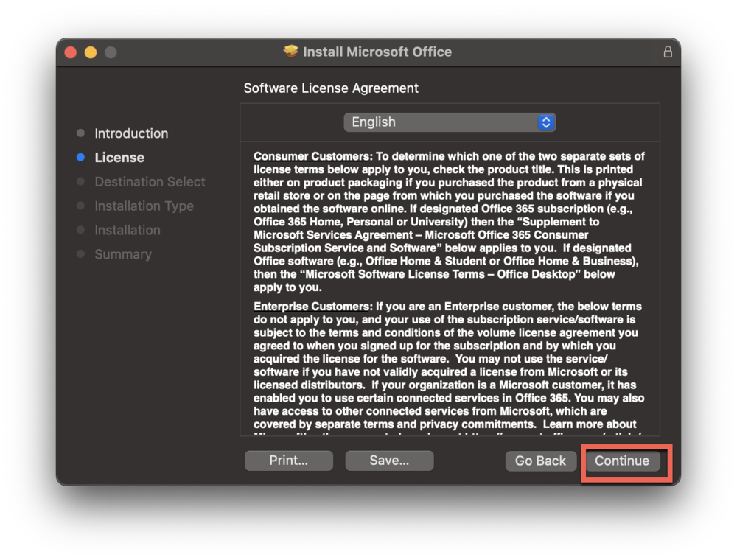
Task: Select the Summary step in sidebar
Action: pos(123,254)
